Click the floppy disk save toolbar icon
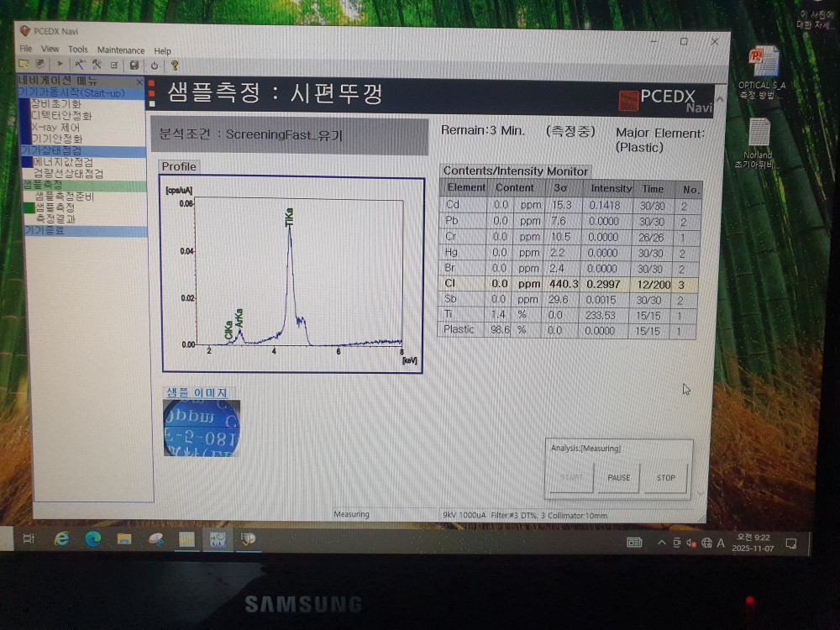The width and height of the screenshot is (840, 630). point(134,65)
